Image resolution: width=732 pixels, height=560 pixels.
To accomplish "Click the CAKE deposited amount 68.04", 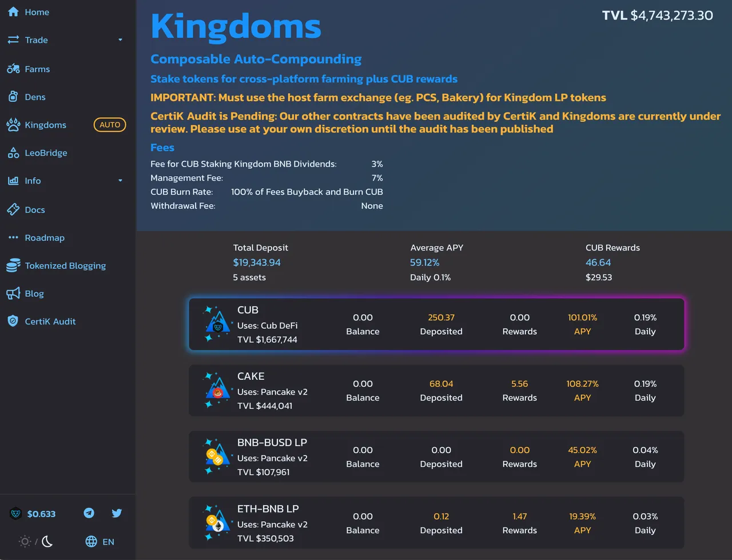I will [x=441, y=384].
